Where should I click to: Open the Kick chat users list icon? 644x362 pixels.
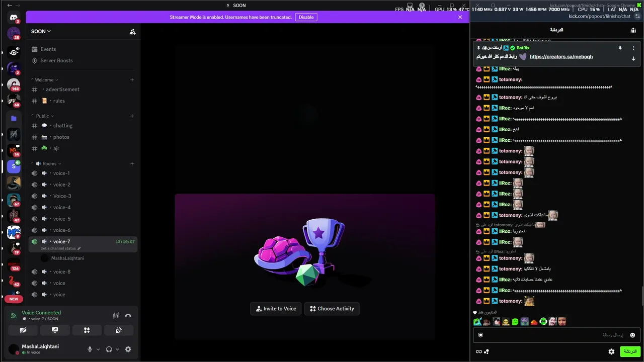tap(633, 30)
